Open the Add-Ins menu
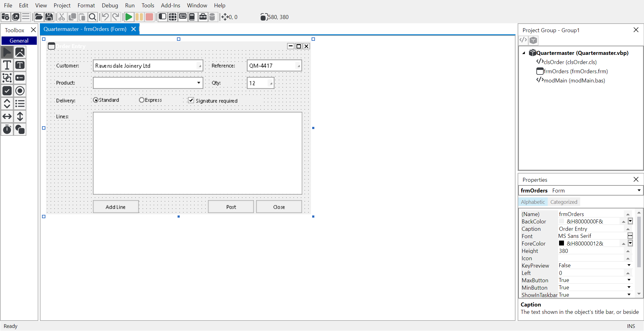 (171, 5)
